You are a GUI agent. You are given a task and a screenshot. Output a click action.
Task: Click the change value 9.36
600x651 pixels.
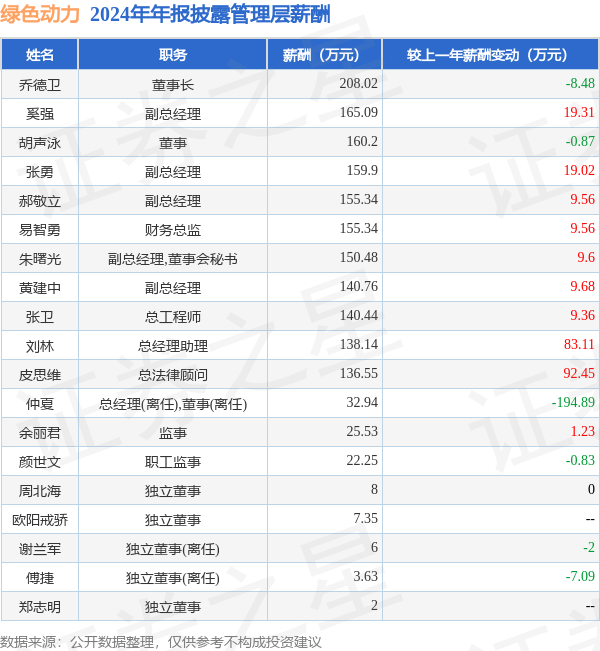pyautogui.click(x=583, y=316)
